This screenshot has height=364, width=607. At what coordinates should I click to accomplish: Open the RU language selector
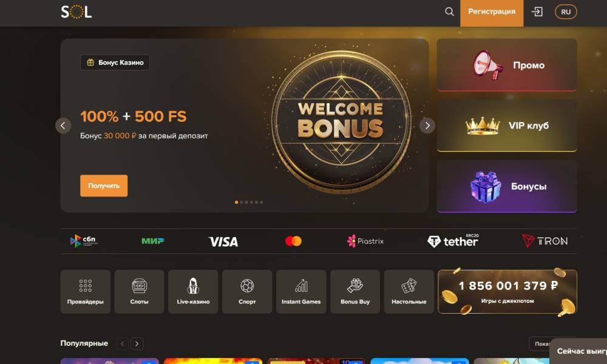[566, 12]
